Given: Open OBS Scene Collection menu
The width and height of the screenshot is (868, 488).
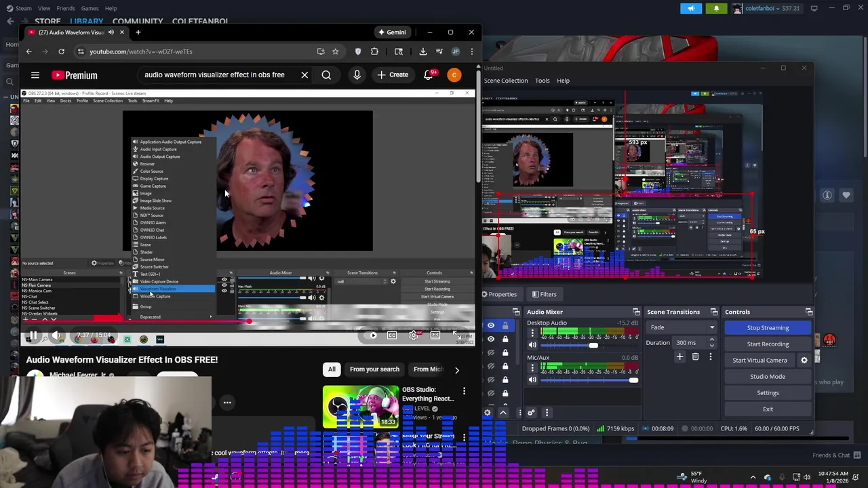Looking at the screenshot, I should (x=506, y=81).
